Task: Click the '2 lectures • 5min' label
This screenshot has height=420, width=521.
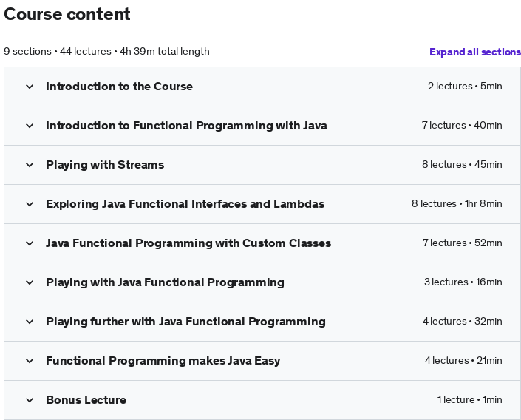Action: coord(465,86)
